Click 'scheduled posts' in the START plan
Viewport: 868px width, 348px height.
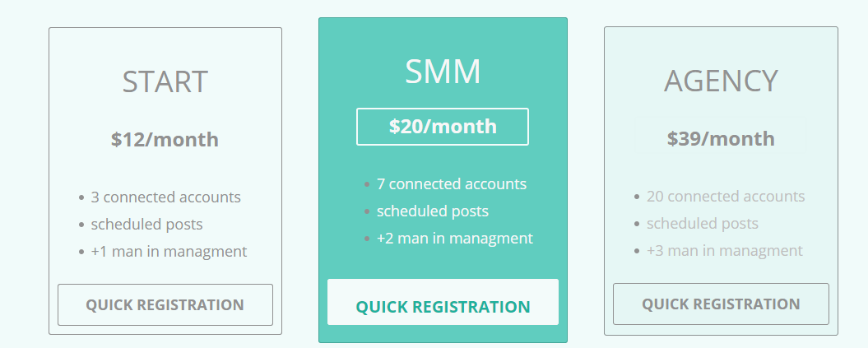click(x=146, y=224)
